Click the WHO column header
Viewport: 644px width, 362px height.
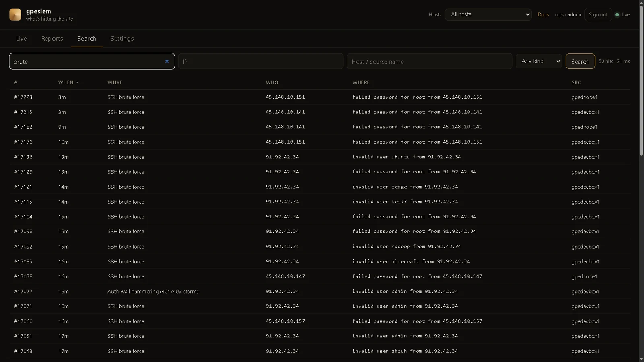coord(272,82)
